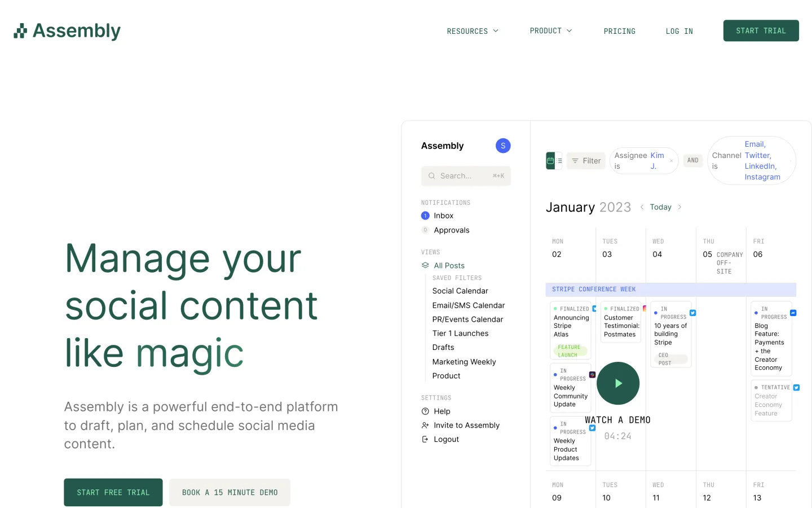Play the Watch a Demo video
The height and width of the screenshot is (508, 812).
coord(618,383)
